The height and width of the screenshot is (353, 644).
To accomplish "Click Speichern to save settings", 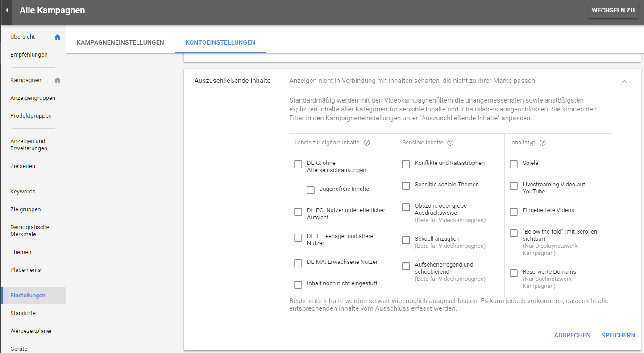I will click(618, 335).
